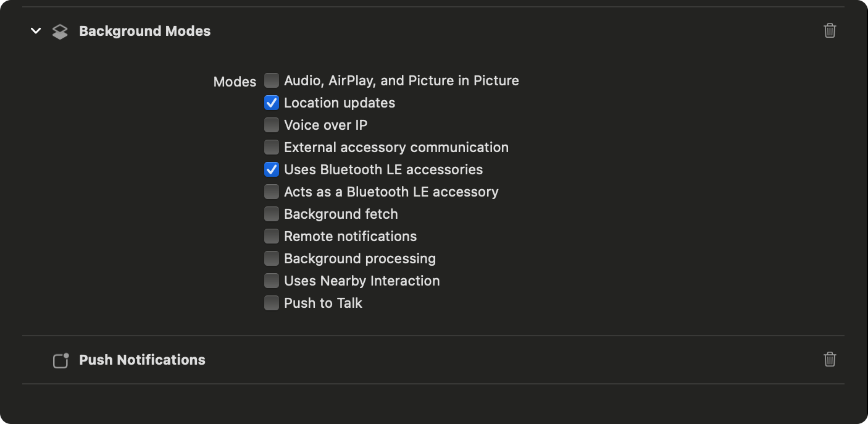The image size is (868, 424).
Task: Uncheck the Location updates mode
Action: 272,103
